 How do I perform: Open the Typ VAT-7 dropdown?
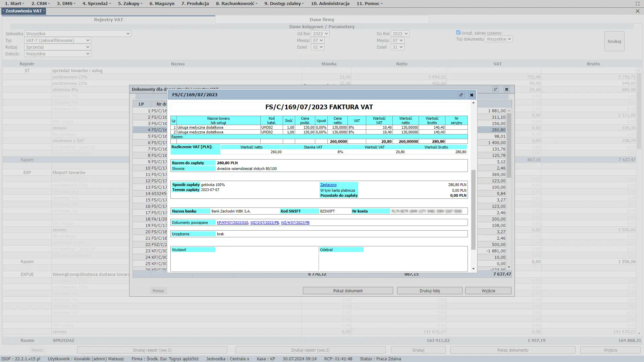58,40
